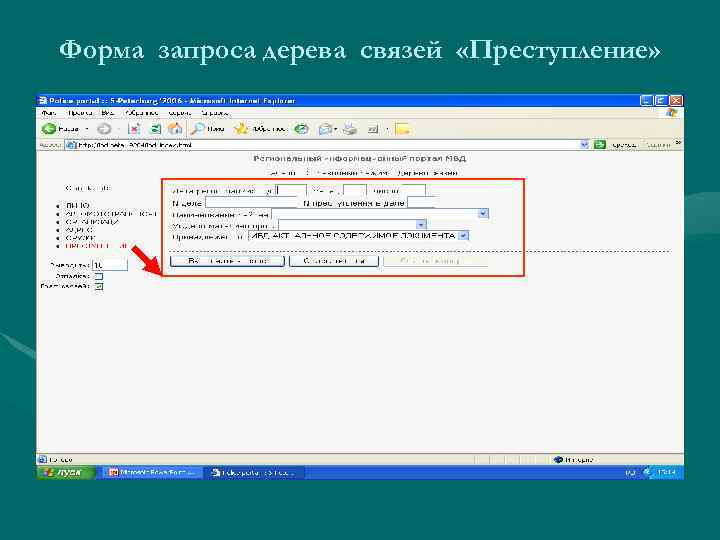Click the Edit page toolbar icon
Screen dimensions: 720x540
(x=373, y=129)
